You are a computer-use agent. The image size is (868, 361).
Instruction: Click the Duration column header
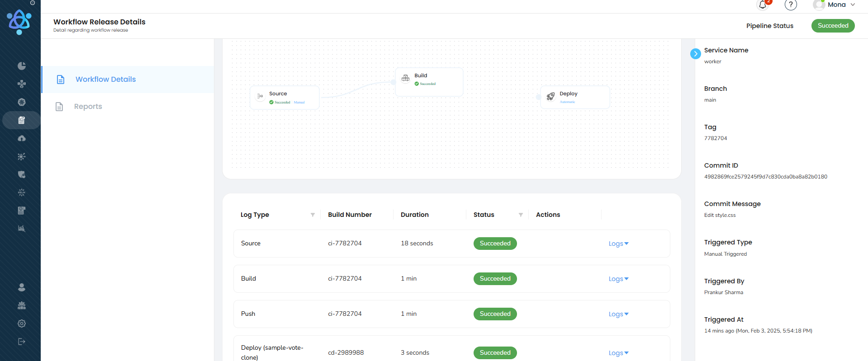click(x=414, y=215)
